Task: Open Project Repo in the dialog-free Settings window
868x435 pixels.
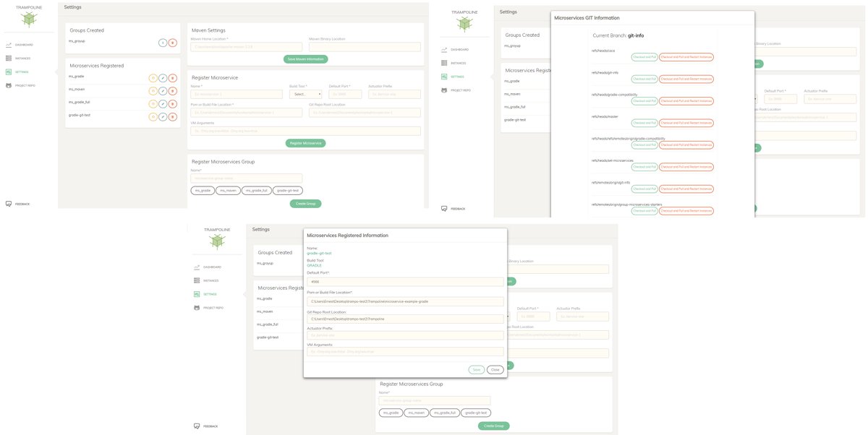Action: 20,85
